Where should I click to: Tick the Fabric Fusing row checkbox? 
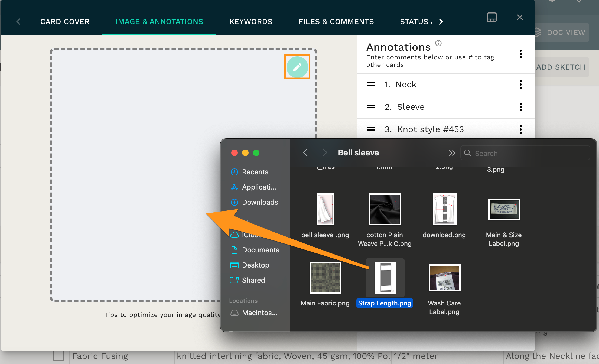[x=58, y=356]
